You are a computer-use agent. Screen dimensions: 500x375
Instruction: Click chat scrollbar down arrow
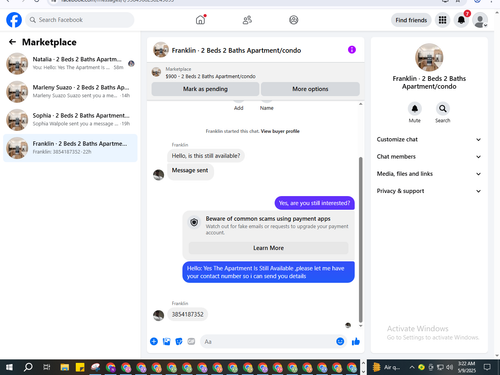point(360,326)
